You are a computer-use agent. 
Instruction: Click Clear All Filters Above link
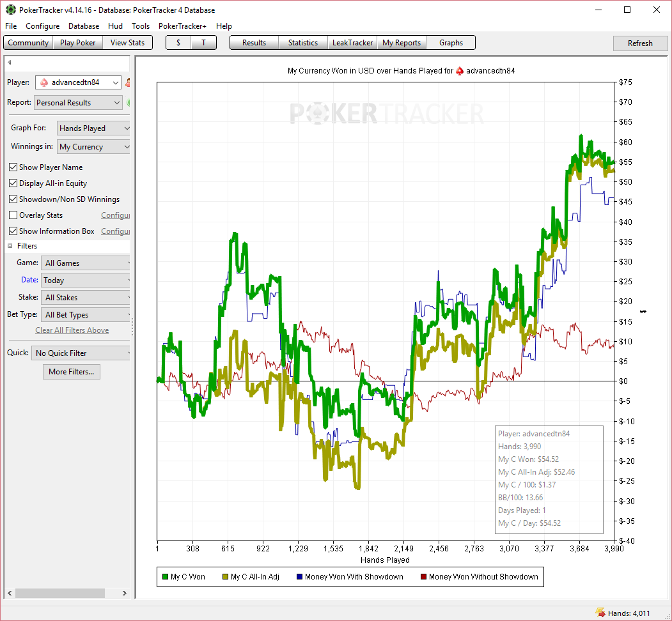pos(72,330)
